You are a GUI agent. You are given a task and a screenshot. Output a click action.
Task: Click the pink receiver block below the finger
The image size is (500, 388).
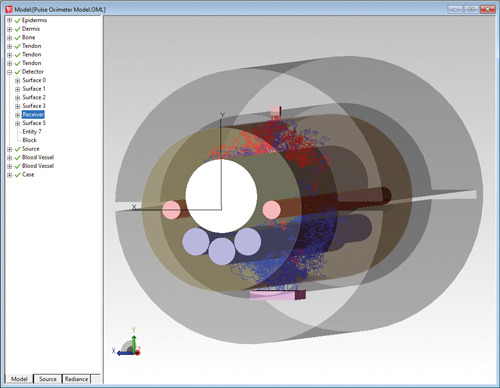pyautogui.click(x=277, y=295)
